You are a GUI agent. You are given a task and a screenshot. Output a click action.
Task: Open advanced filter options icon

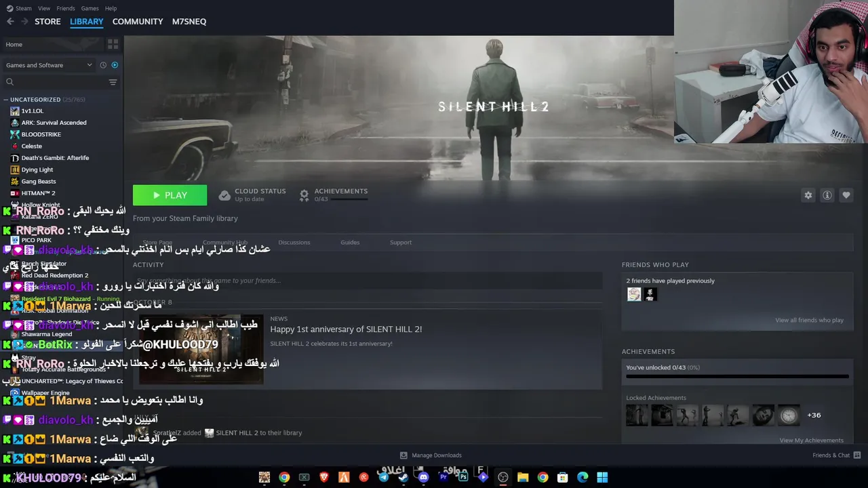pos(113,82)
